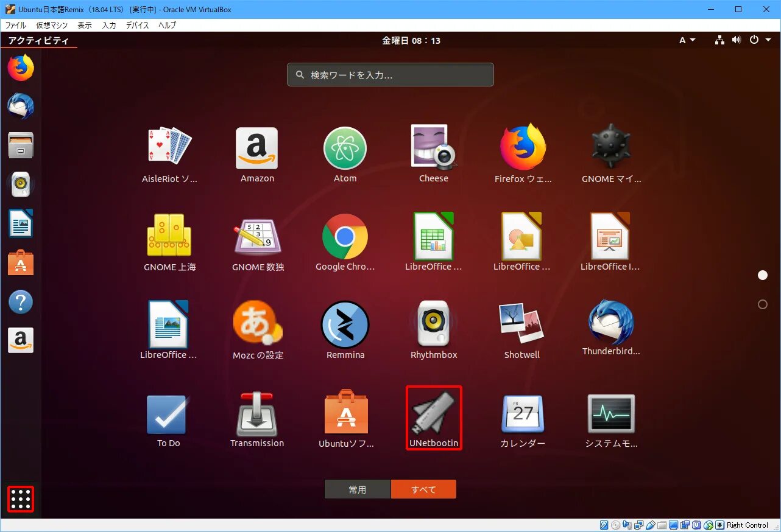Launch UNetbootin
The height and width of the screenshot is (532, 781).
click(x=434, y=419)
